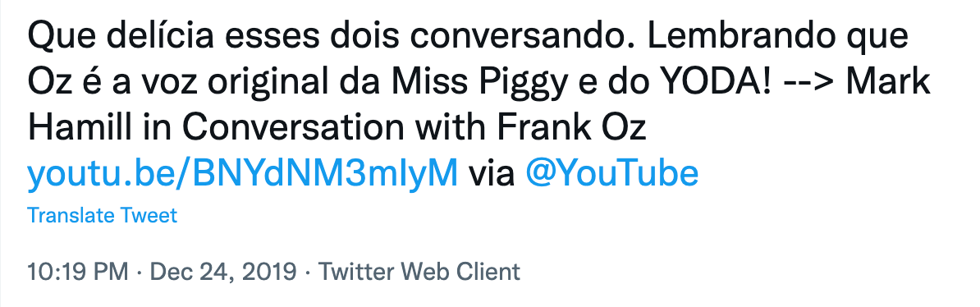Viewport: 980px width, 307px height.
Task: Click the word Mark ending the second line
Action: pyautogui.click(x=889, y=84)
